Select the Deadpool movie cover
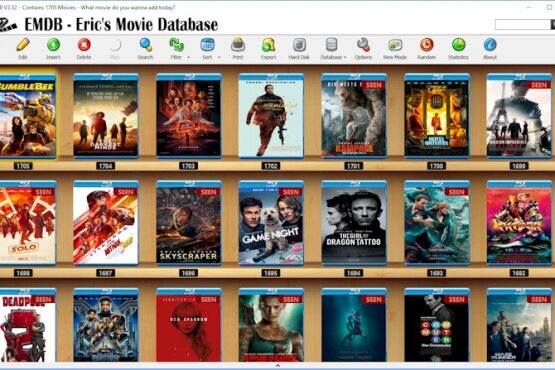The image size is (555, 370). (x=28, y=325)
